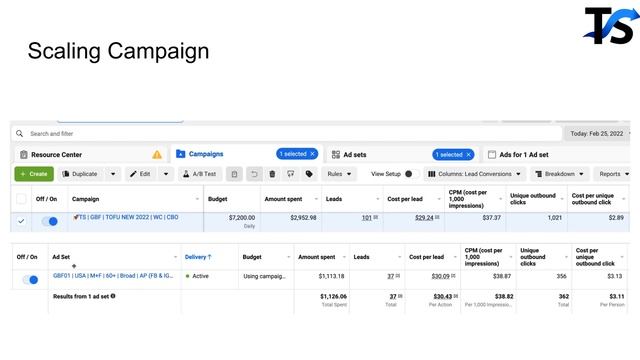Click the Resource Center clipboard icon
The height and width of the screenshot is (360, 640).
pos(24,155)
